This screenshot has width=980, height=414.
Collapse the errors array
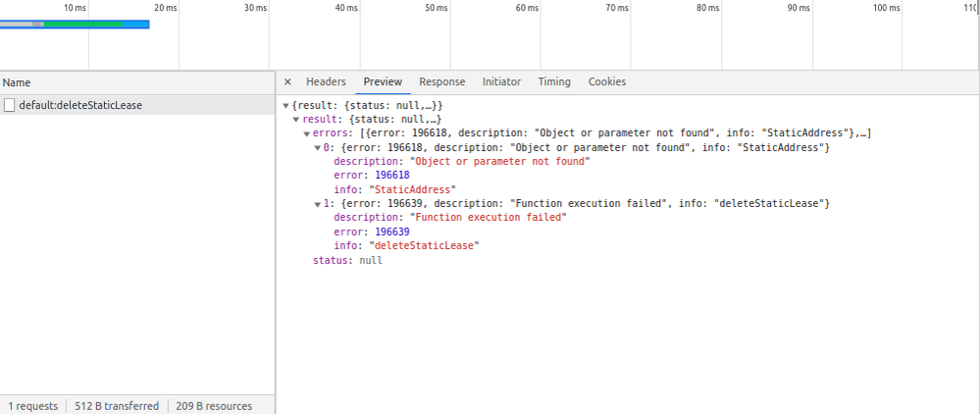pos(306,133)
